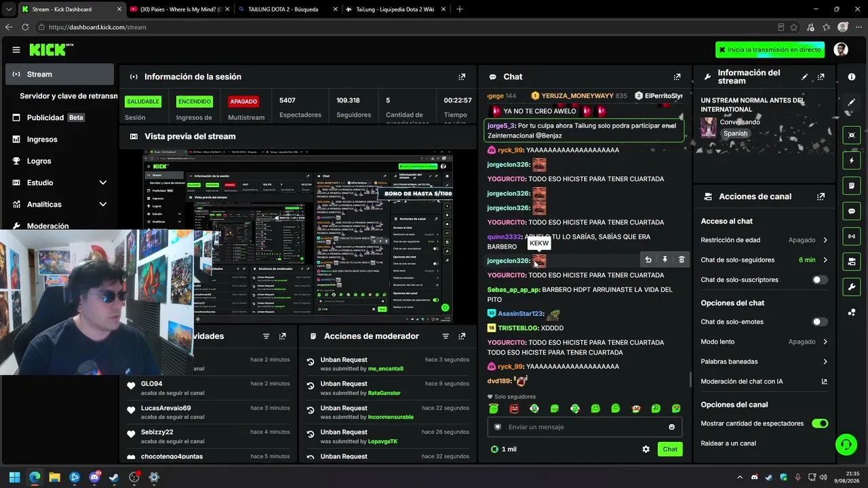This screenshot has height=488, width=868.
Task: Click the info icon in right sidebar
Action: 852,77
